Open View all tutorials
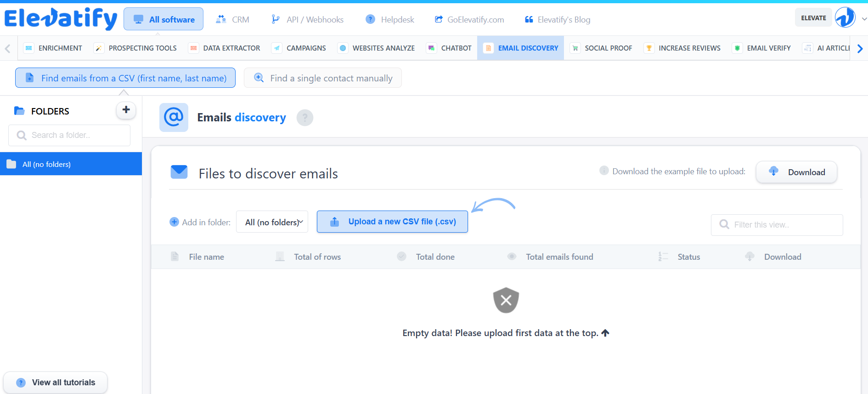The image size is (868, 394). pyautogui.click(x=56, y=383)
